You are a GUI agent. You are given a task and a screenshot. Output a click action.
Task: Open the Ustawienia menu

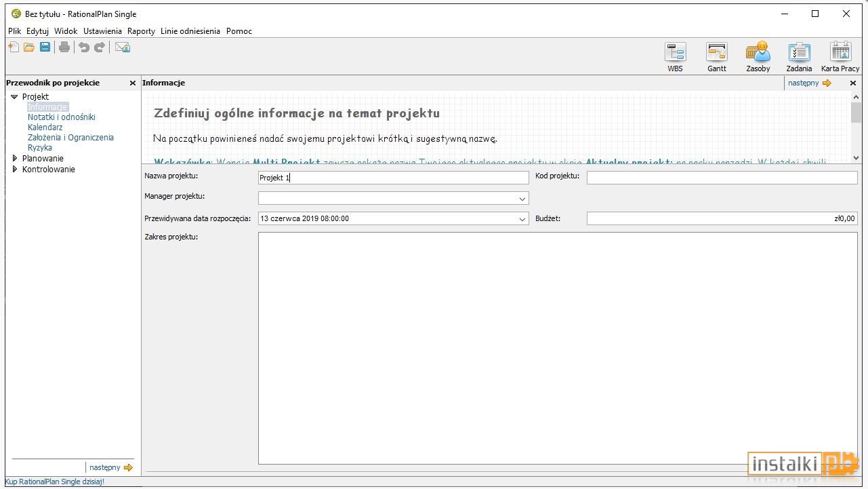point(102,31)
